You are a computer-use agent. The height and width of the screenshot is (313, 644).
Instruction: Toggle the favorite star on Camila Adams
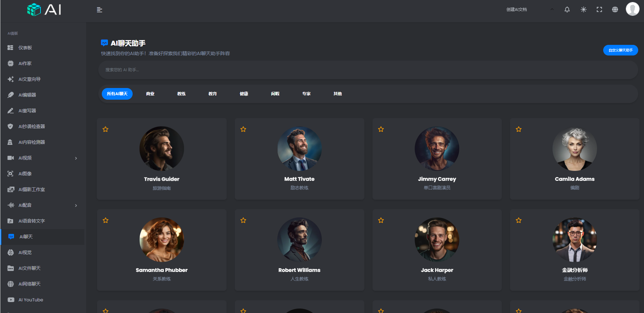pos(519,129)
